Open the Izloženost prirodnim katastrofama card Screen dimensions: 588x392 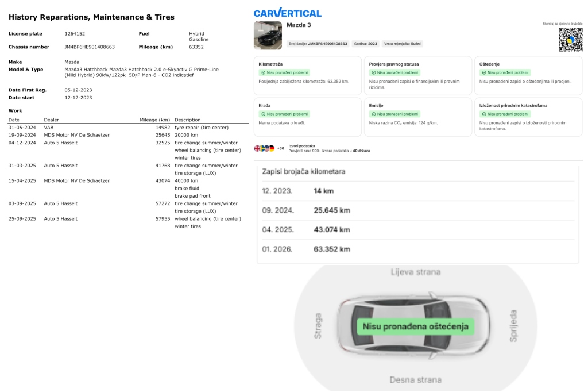tap(528, 117)
